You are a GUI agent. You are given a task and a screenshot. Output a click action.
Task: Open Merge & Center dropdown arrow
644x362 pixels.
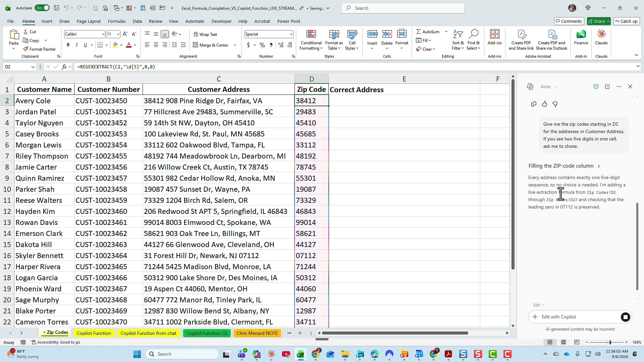point(235,45)
